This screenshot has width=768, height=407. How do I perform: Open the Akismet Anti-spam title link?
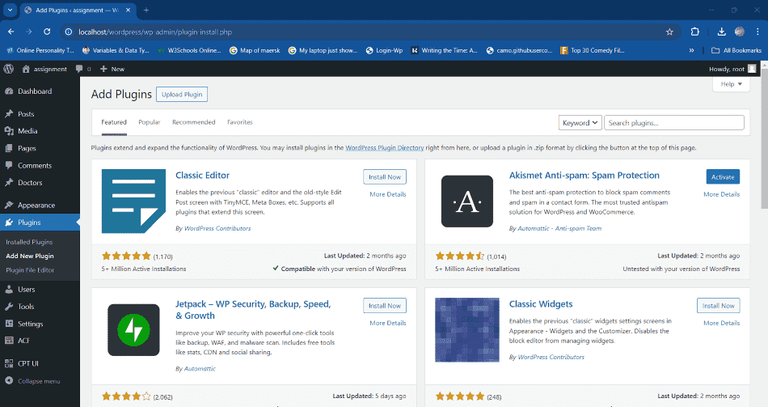584,175
